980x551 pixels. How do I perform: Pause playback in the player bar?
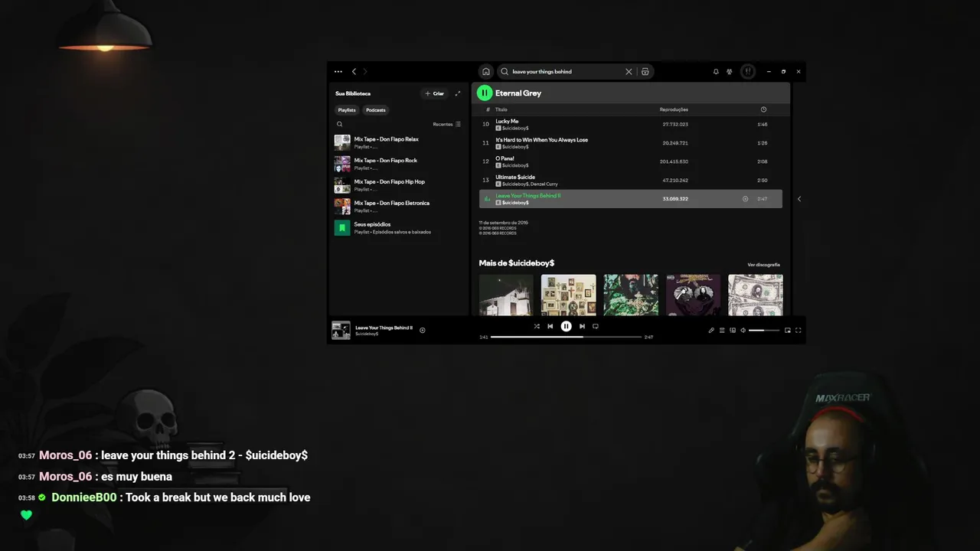pyautogui.click(x=566, y=326)
